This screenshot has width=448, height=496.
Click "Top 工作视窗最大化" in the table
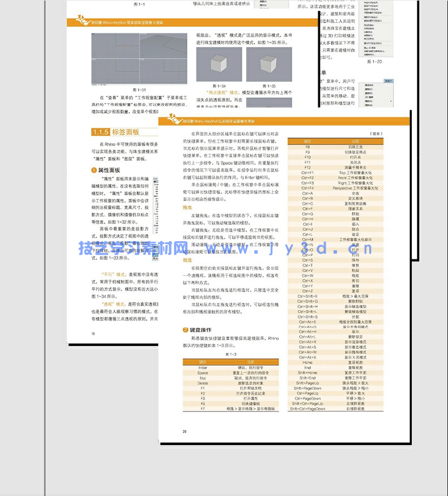355,173
